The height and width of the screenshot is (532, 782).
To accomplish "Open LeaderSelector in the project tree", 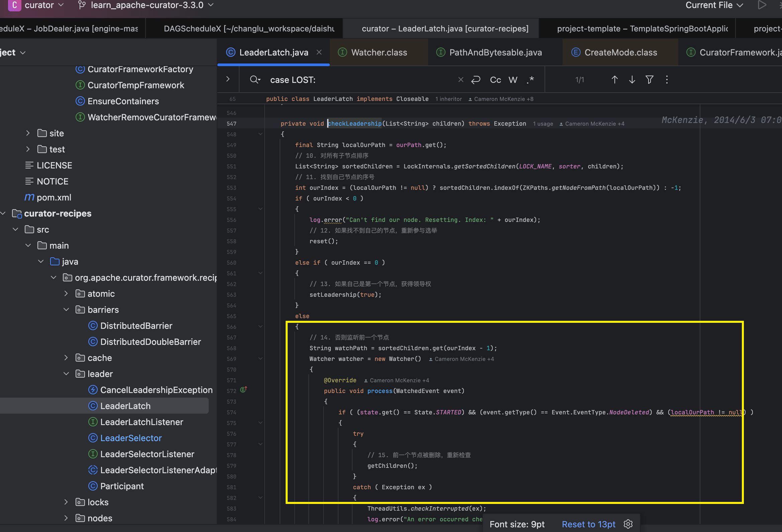I will point(131,438).
